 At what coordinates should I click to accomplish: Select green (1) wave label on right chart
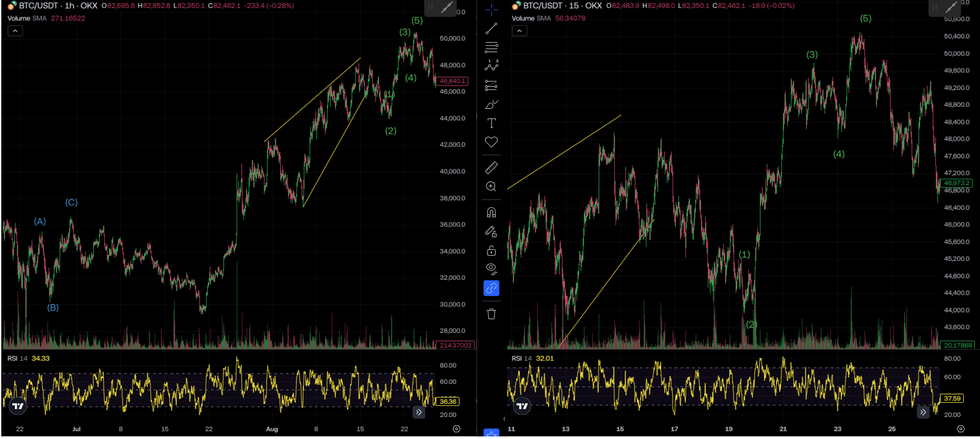[744, 254]
